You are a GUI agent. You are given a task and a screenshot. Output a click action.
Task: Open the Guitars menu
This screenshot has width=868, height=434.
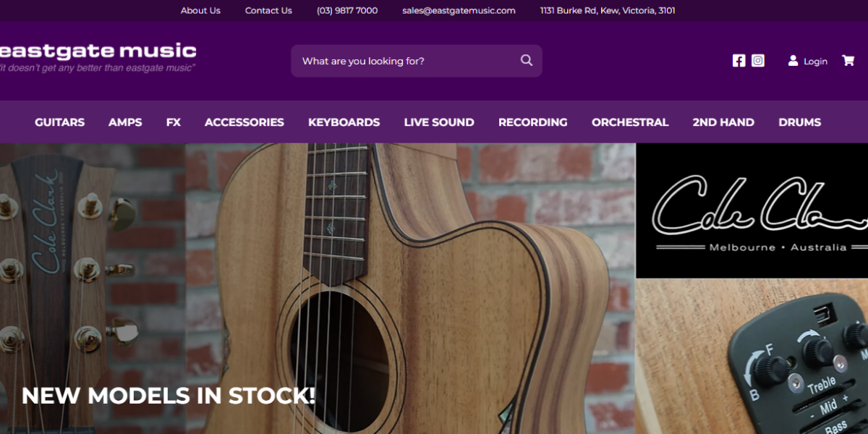[x=59, y=122]
